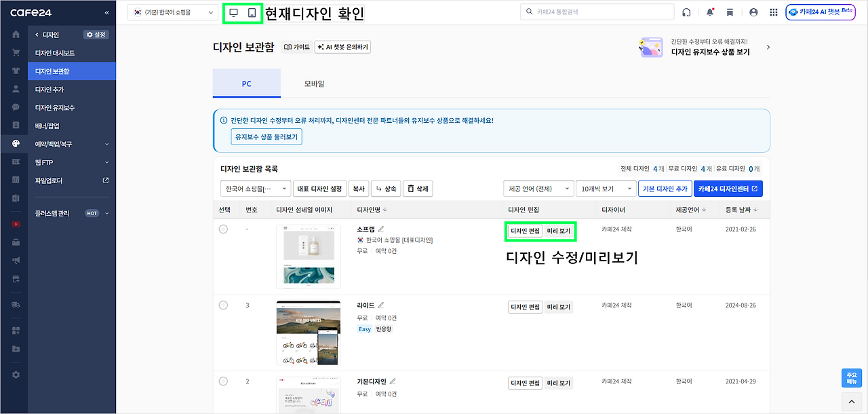Click 디자인 편집 for 소프랩
The width and height of the screenshot is (868, 414).
pyautogui.click(x=526, y=231)
